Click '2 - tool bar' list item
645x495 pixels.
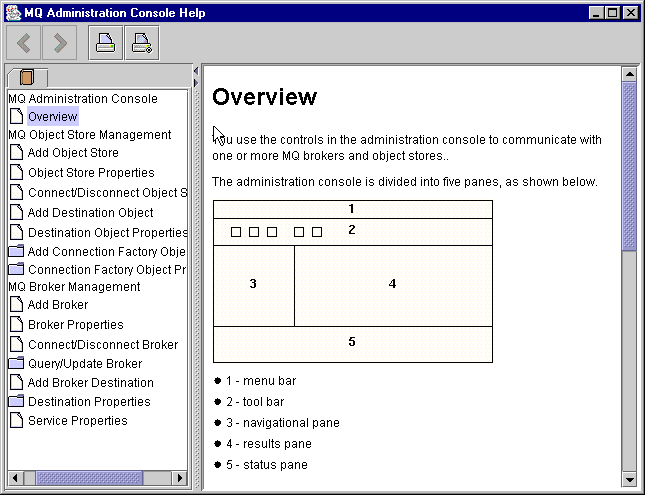(x=255, y=402)
